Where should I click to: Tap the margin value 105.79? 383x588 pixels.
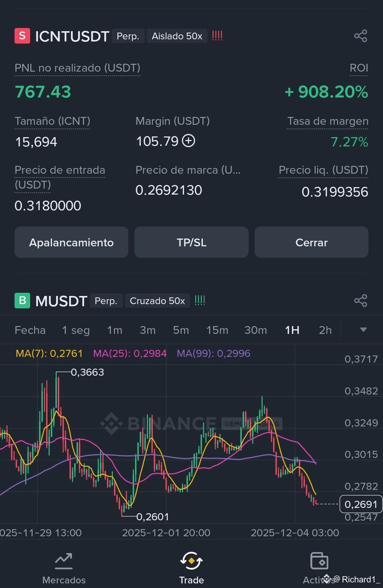coord(157,141)
